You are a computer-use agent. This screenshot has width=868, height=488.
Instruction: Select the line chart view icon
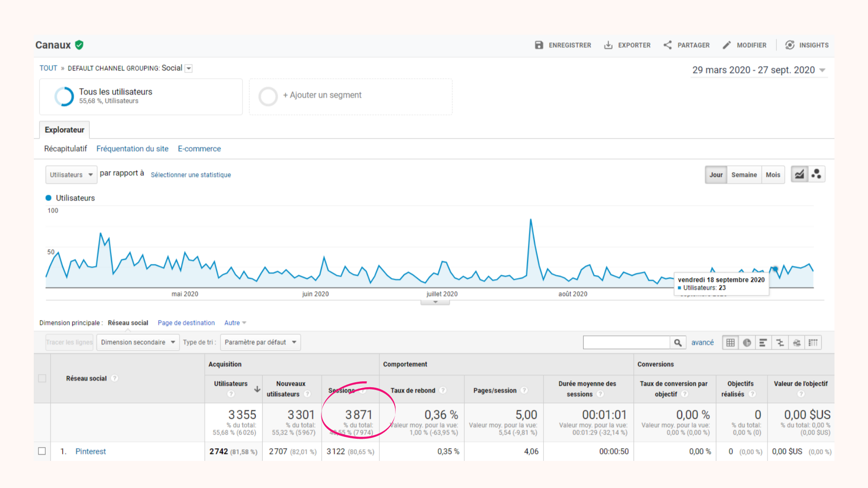799,174
